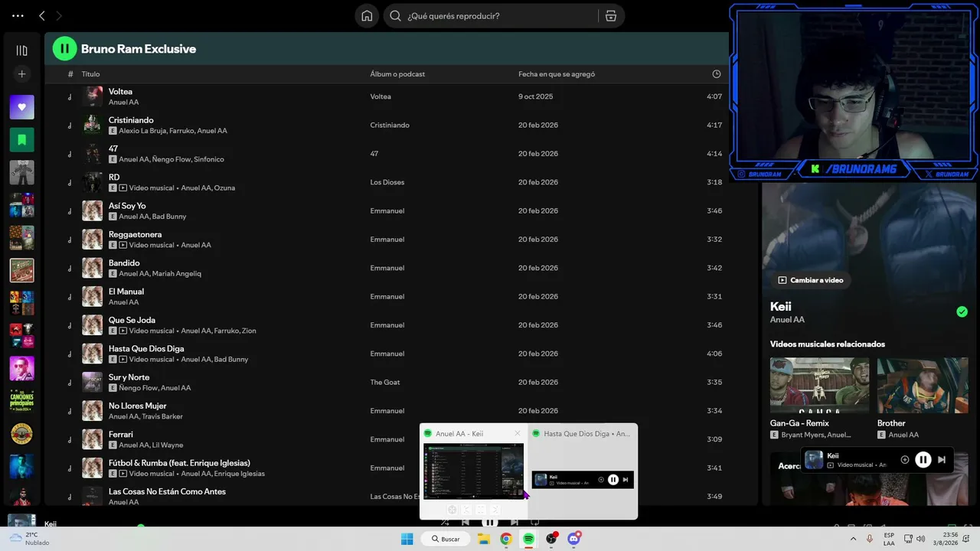980x551 pixels.
Task: Select the track Bandido
Action: coord(124,263)
